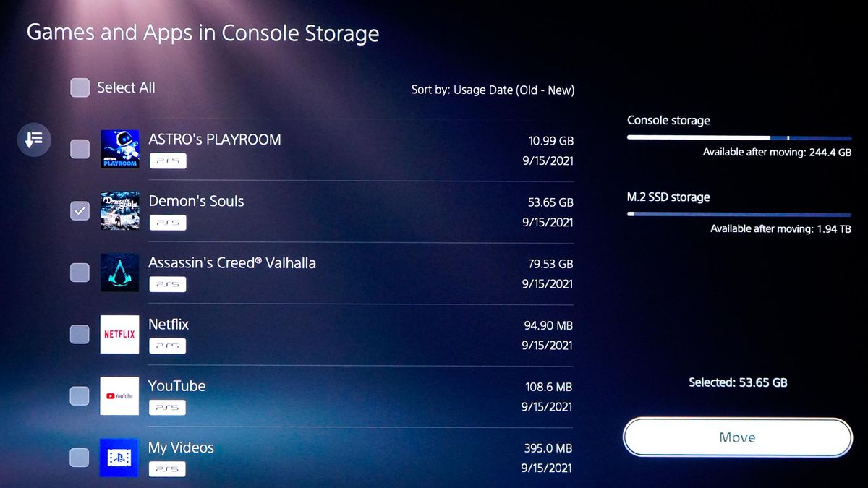Viewport: 868px width, 488px height.
Task: Click the YouTube app icon
Action: (x=119, y=395)
